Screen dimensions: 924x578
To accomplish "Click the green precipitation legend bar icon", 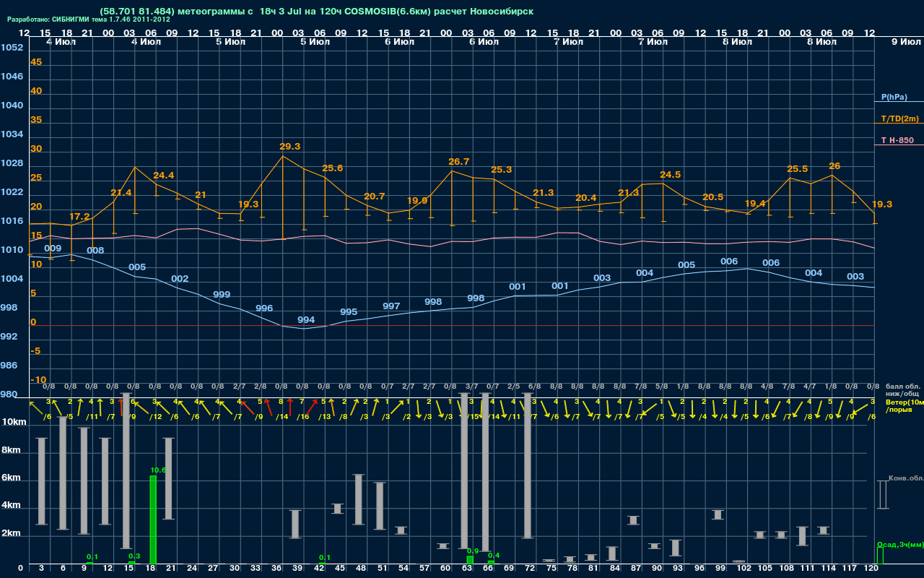I will click(x=879, y=556).
